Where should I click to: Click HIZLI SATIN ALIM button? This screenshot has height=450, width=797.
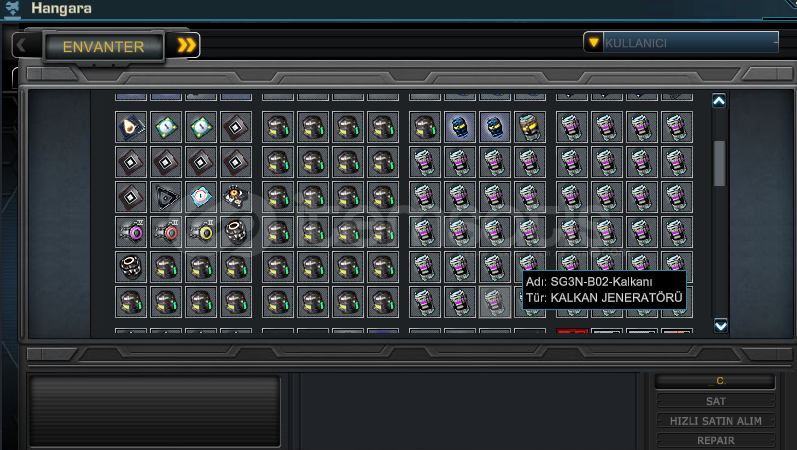[716, 421]
